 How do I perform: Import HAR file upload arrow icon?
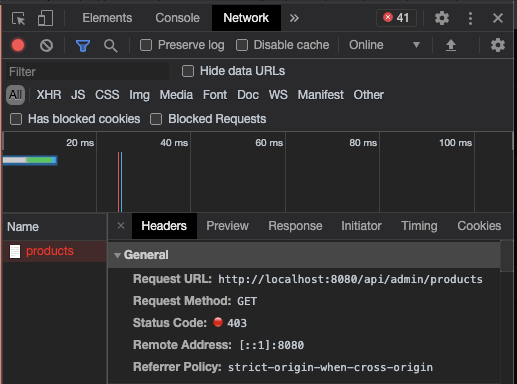(451, 45)
